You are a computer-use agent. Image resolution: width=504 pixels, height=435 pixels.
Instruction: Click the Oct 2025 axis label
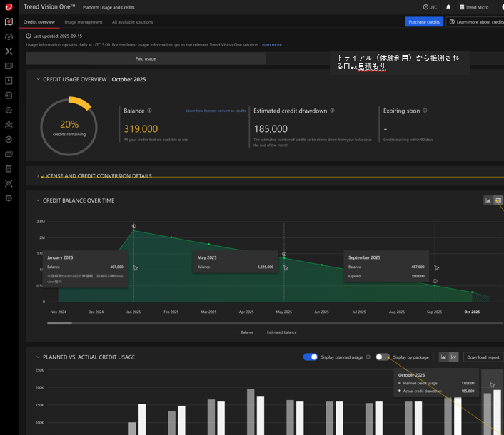(472, 312)
